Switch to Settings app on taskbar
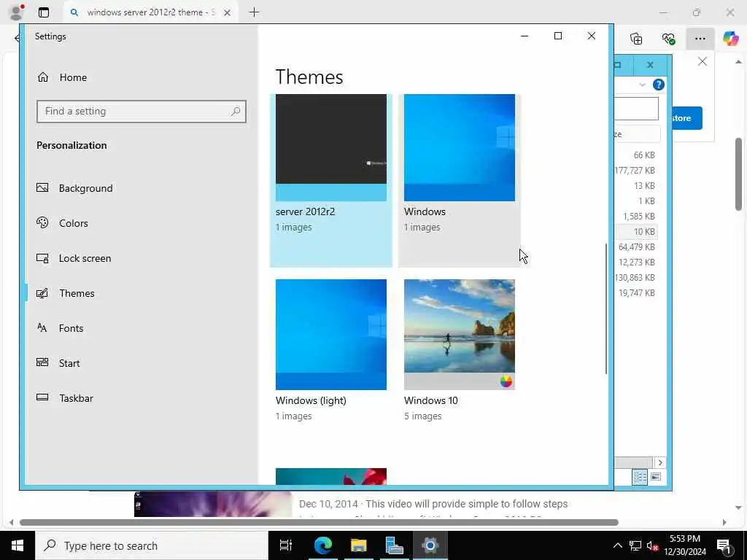This screenshot has height=560, width=747. pyautogui.click(x=430, y=545)
